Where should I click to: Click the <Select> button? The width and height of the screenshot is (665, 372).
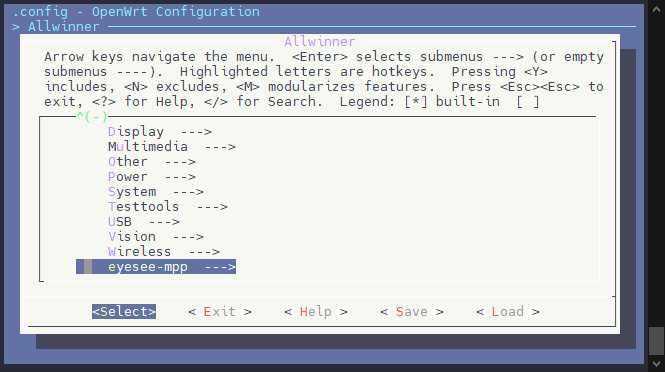pos(124,312)
